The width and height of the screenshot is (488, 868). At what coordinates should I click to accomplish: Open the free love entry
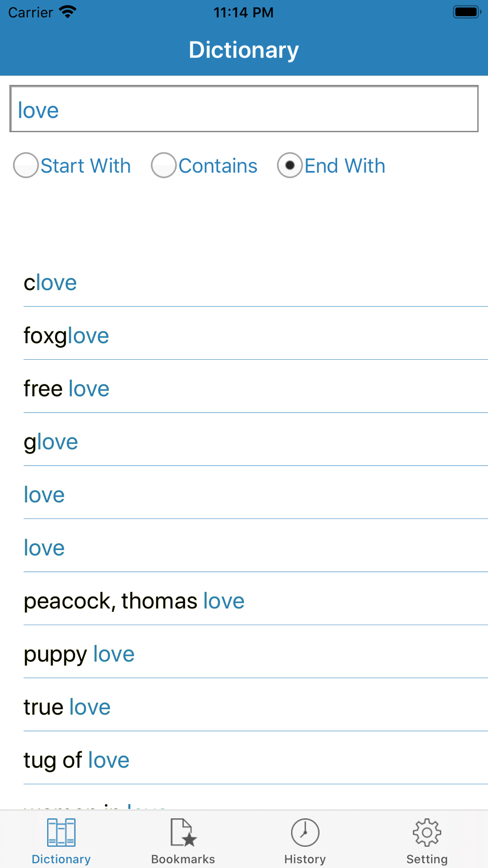pyautogui.click(x=256, y=389)
